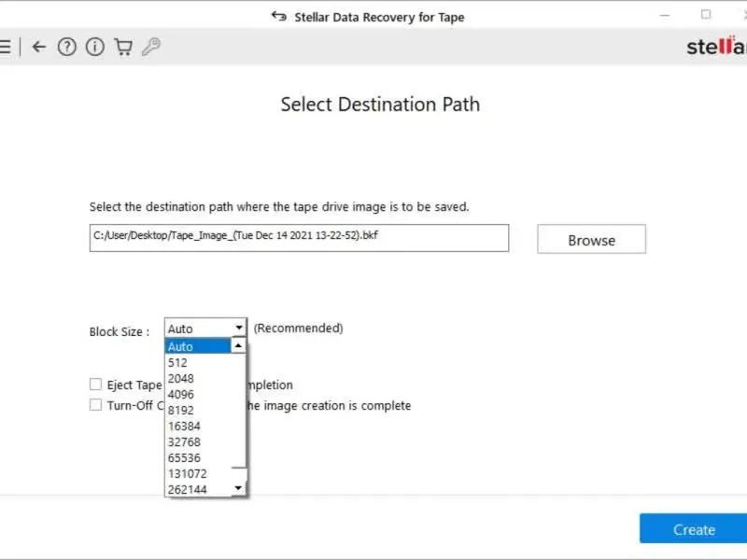Click the block list scrollbar track

point(239,420)
